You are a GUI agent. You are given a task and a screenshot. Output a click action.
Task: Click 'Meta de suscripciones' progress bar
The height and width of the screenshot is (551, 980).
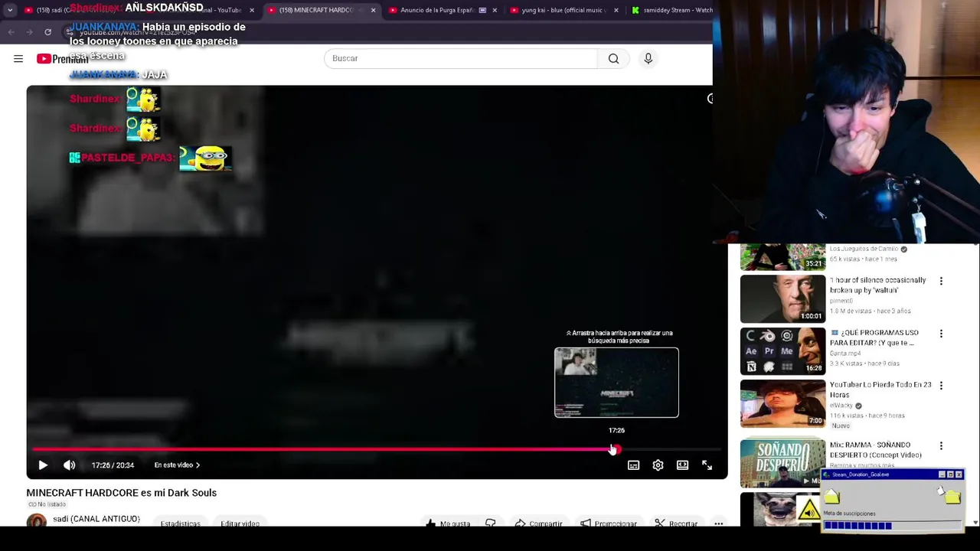click(892, 526)
